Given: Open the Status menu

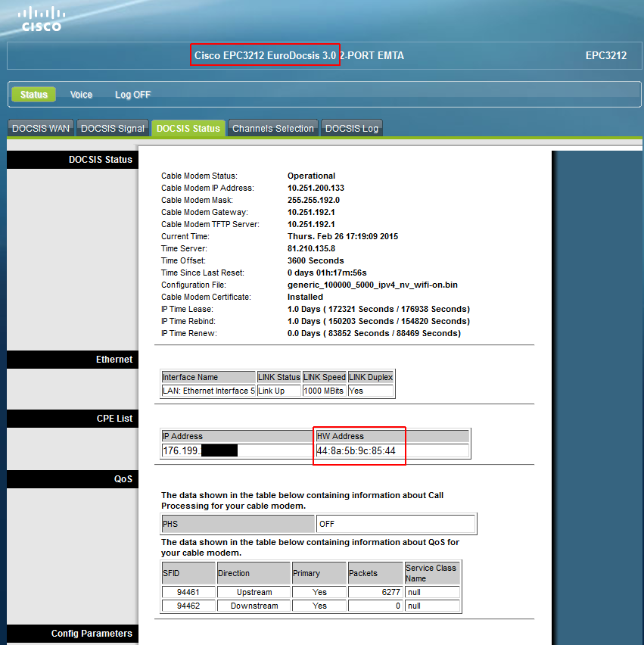Looking at the screenshot, I should 34,94.
